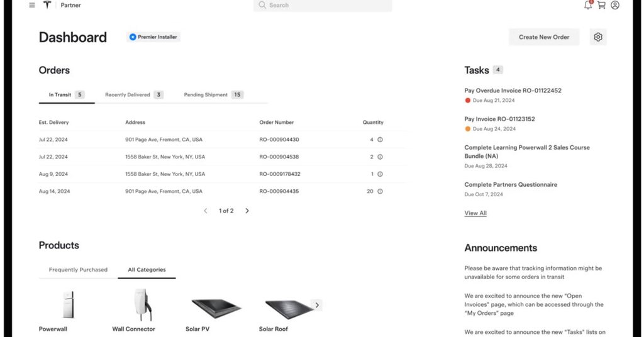Image resolution: width=644 pixels, height=337 pixels.
Task: Open Pay Overdue Invoice RO-01122452 task
Action: [x=513, y=91]
